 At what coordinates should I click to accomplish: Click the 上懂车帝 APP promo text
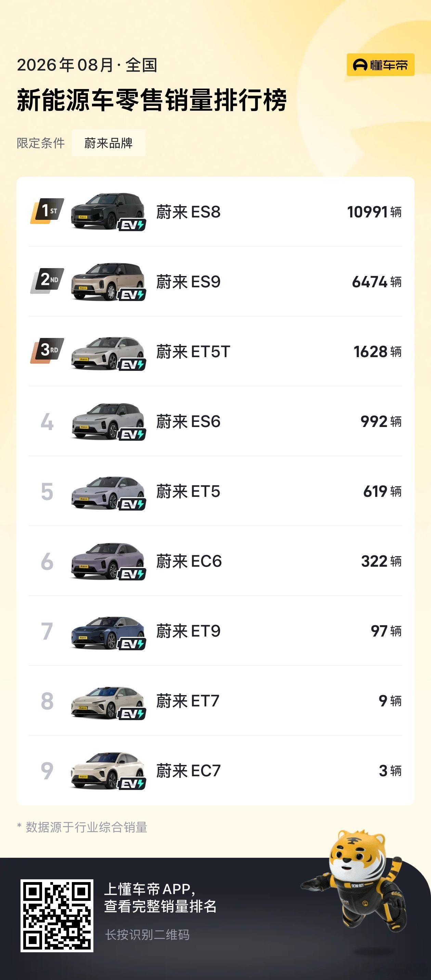tap(160, 898)
